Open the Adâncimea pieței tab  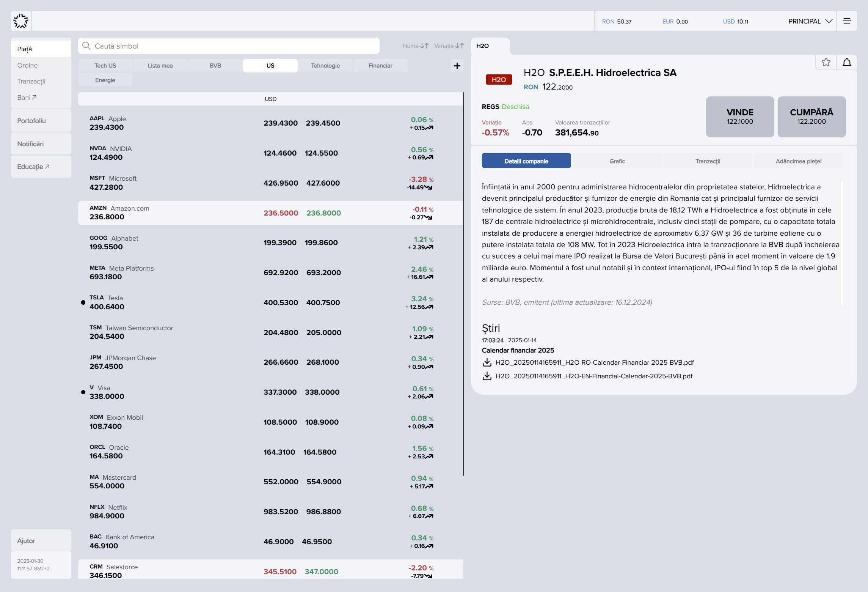point(799,161)
